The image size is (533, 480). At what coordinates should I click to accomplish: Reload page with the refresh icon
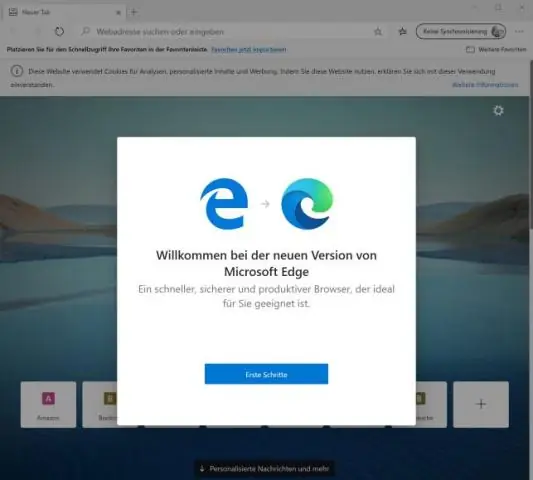click(59, 32)
